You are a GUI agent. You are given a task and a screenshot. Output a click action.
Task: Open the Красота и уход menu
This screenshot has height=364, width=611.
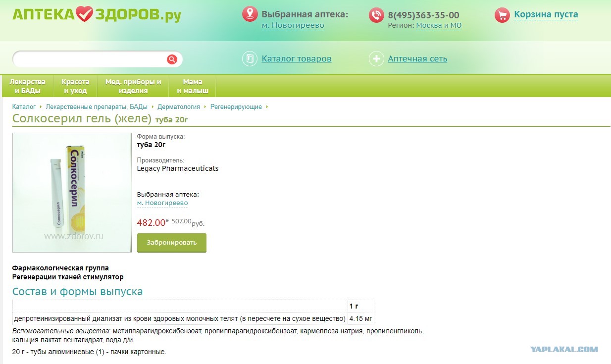click(75, 86)
